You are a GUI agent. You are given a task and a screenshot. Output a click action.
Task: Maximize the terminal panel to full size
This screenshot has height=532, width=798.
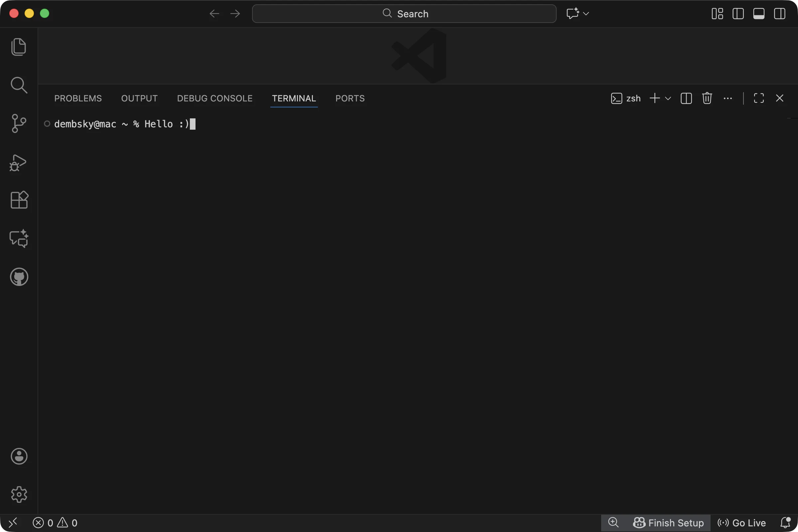pyautogui.click(x=759, y=98)
